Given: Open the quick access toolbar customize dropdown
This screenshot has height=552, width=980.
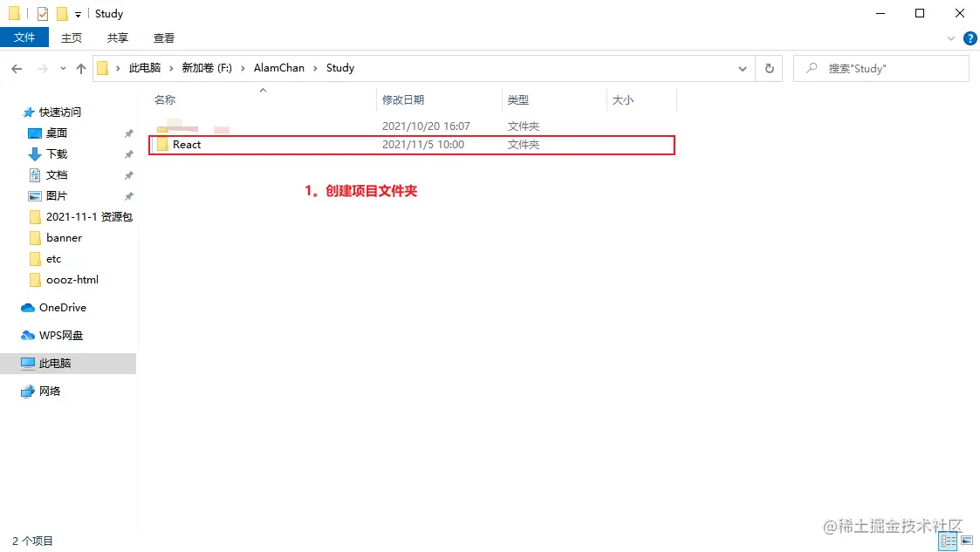Looking at the screenshot, I should point(79,14).
